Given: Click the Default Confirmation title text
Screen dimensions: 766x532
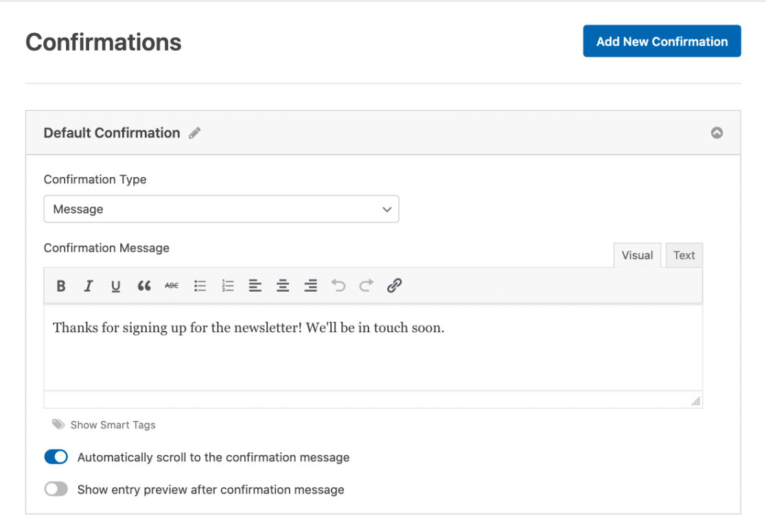Looking at the screenshot, I should [x=112, y=133].
